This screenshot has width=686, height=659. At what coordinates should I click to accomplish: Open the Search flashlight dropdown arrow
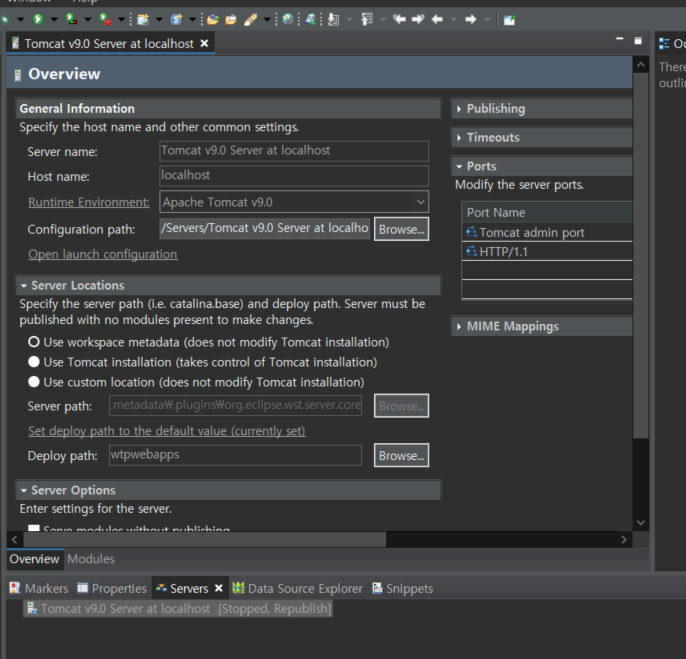point(267,20)
